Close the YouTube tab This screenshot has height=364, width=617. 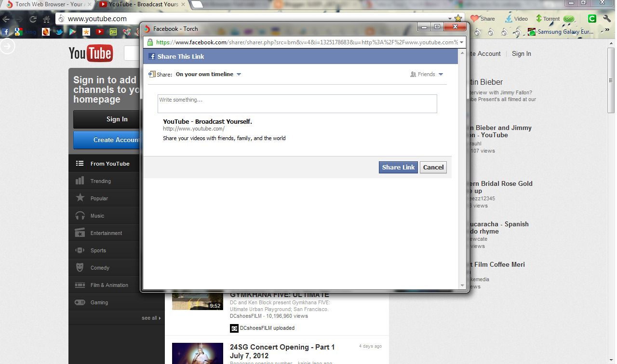pyautogui.click(x=183, y=4)
